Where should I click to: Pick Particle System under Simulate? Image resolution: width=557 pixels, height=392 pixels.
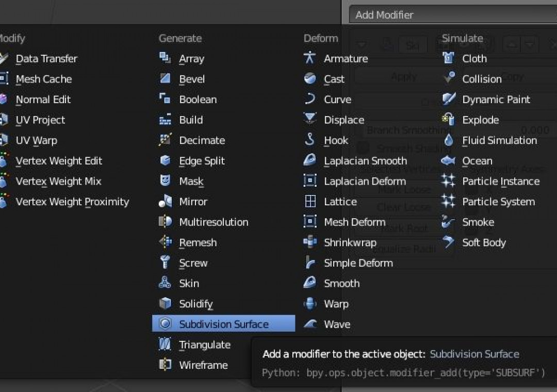click(498, 202)
